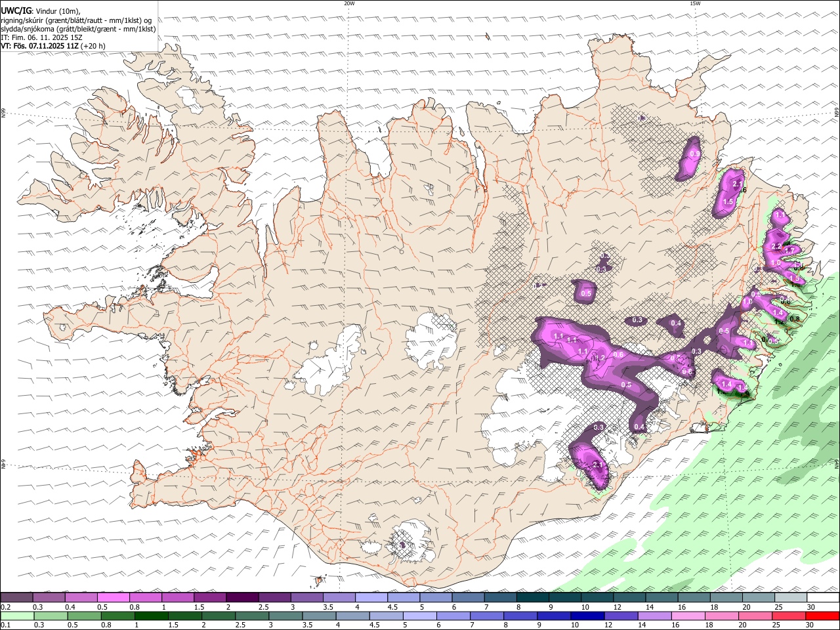Click the 'slydda/snjókoma' legend description line

pos(78,29)
